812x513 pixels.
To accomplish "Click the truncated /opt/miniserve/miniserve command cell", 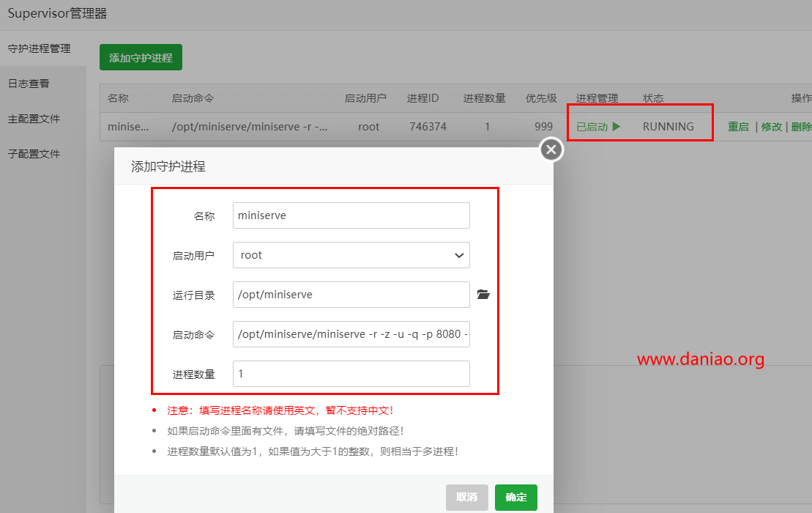I will pyautogui.click(x=250, y=127).
